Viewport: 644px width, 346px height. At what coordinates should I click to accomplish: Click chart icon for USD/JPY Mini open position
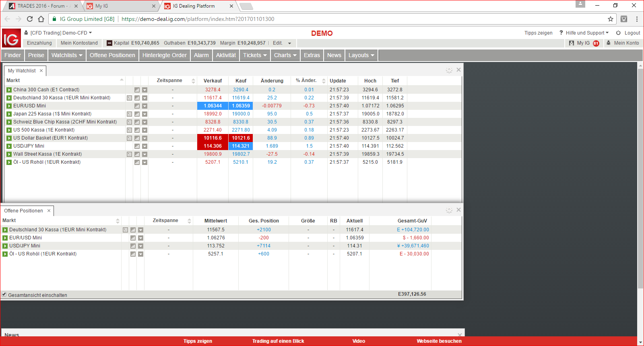[x=133, y=246]
